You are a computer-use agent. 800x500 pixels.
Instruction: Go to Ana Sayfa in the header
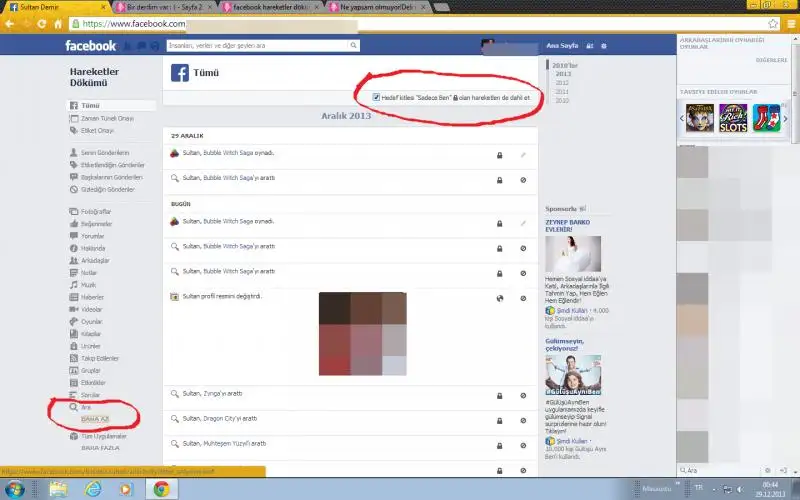pyautogui.click(x=562, y=45)
